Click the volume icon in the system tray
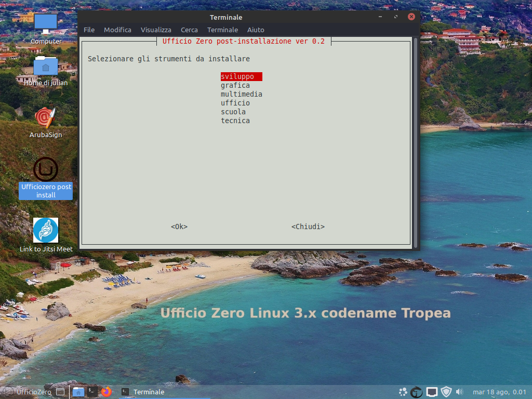 point(459,392)
